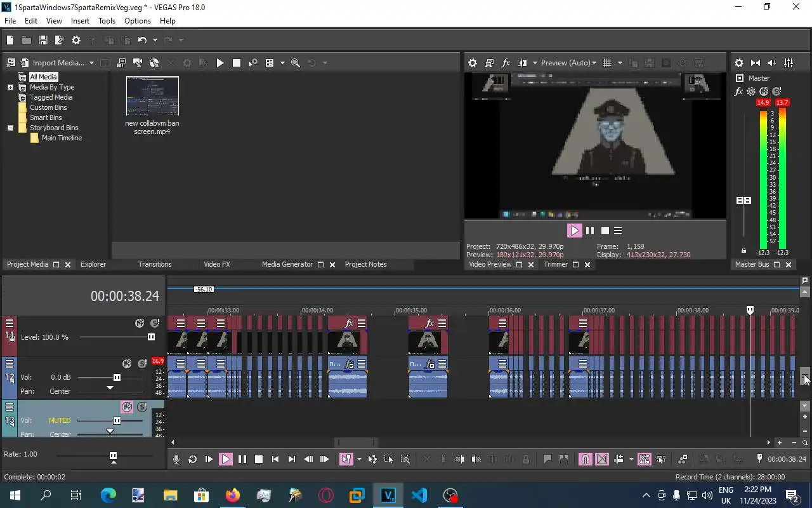Screen dimensions: 812x508
Task: Stop media preview in Project Media toolbar
Action: [237, 63]
